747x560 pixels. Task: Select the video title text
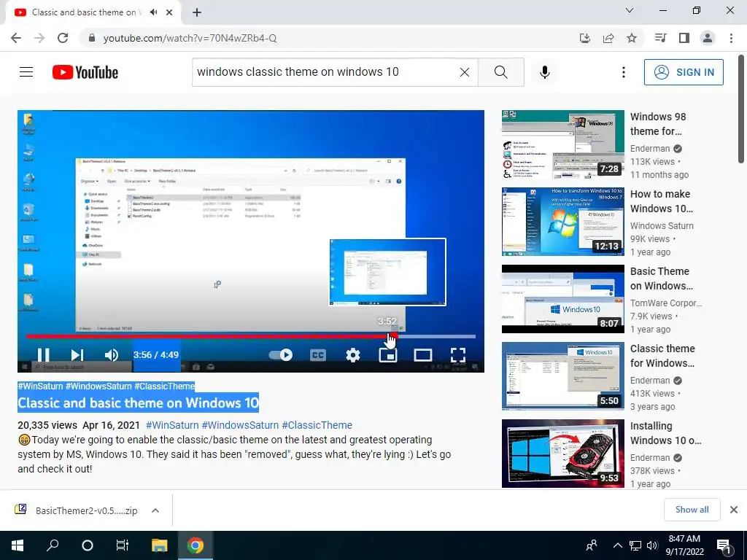pos(138,402)
